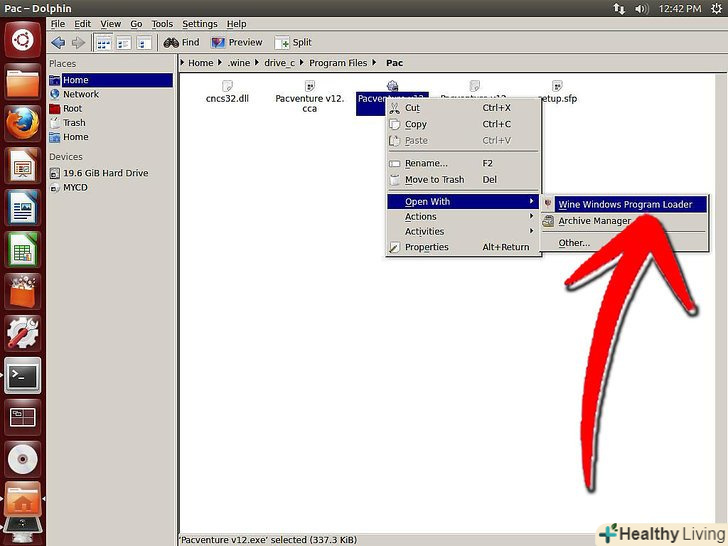The height and width of the screenshot is (546, 728).
Task: Open with Wine Windows Program Loader
Action: click(624, 204)
